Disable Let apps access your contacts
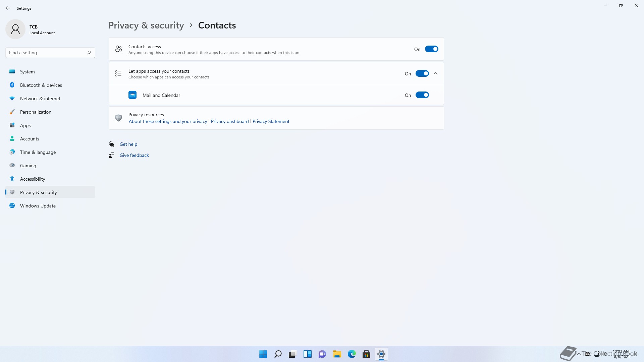Viewport: 644px width, 362px height. (422, 73)
